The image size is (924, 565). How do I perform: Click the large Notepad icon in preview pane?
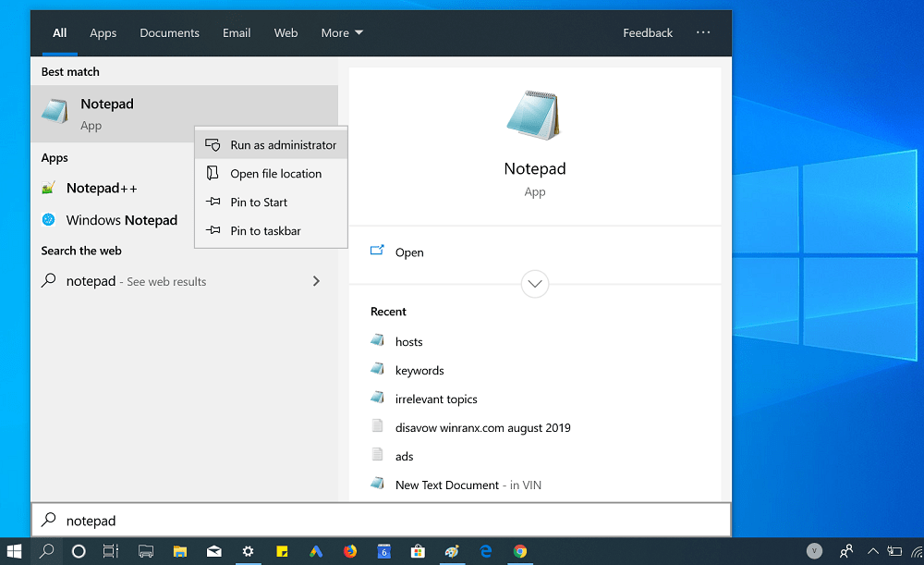pos(534,115)
